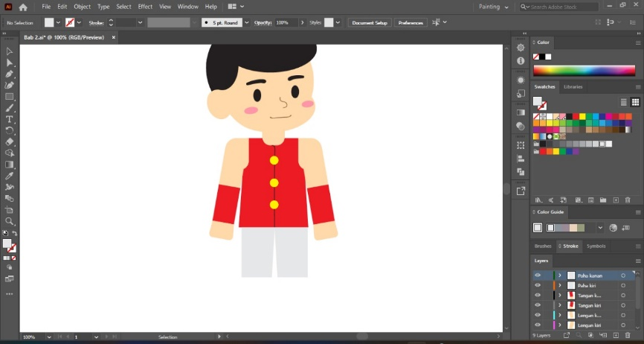Open the Asset Export panel icon in dock
The height and width of the screenshot is (344, 644).
coord(521,191)
